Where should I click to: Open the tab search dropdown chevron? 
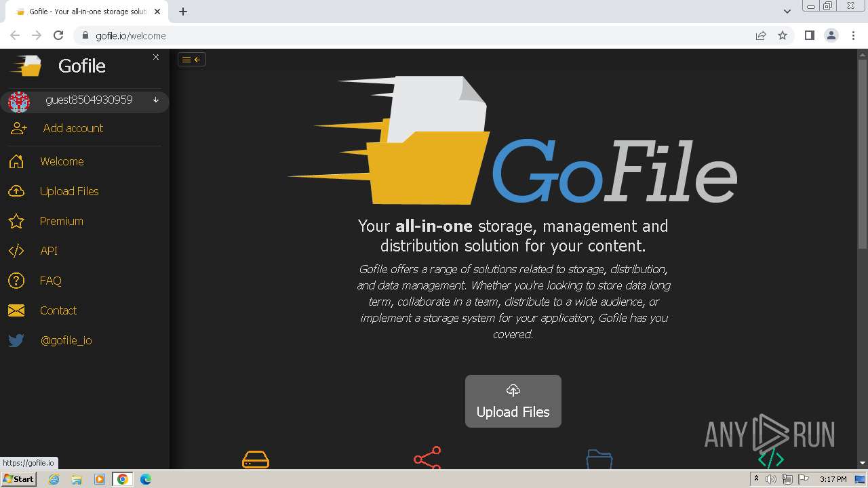point(787,12)
